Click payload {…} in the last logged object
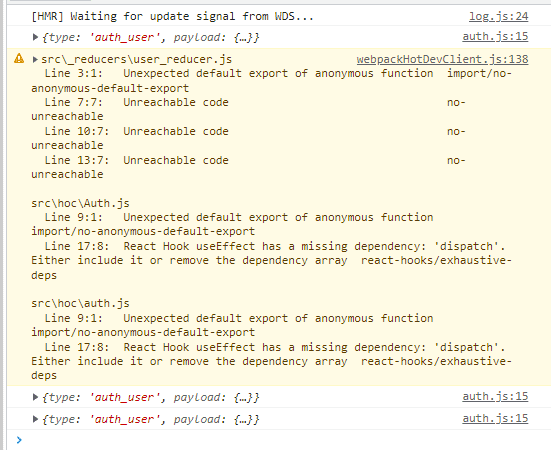551x450 pixels. click(x=216, y=419)
